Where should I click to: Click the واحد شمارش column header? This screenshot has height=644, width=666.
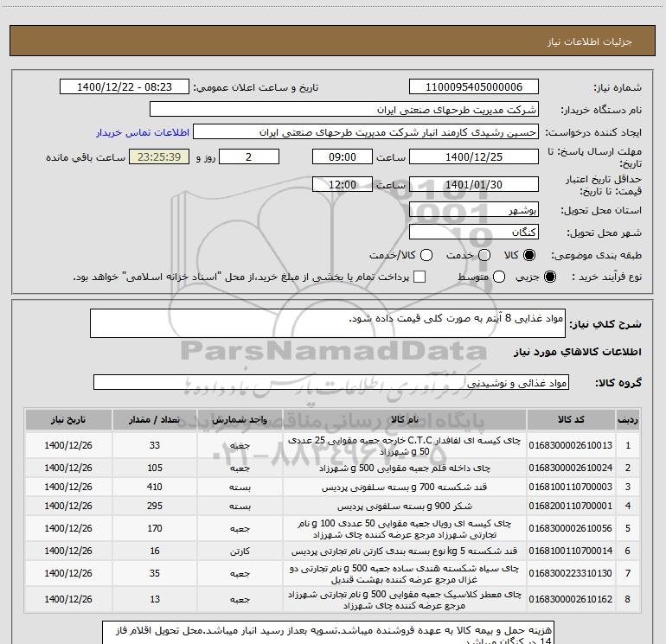[x=240, y=419]
